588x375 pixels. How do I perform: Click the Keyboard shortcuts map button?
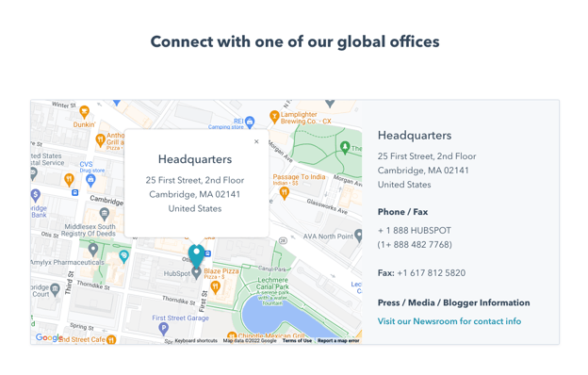pos(196,340)
